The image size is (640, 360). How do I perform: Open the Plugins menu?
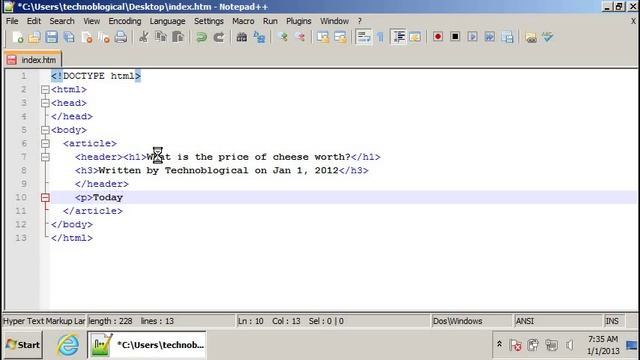click(298, 21)
